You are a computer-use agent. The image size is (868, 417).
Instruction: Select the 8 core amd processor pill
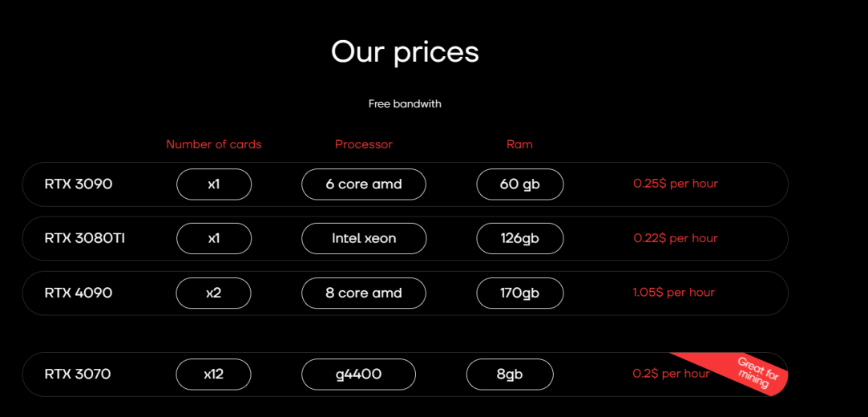[x=363, y=293]
